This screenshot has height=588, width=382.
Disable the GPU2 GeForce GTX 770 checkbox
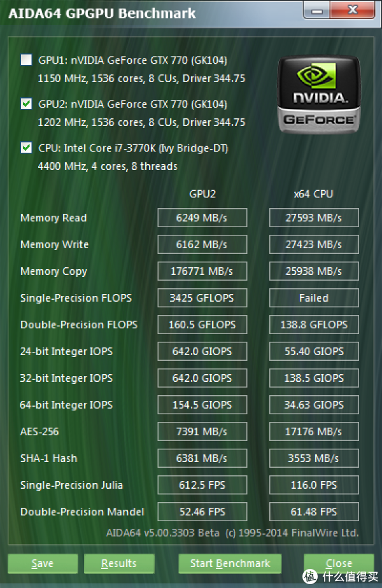[25, 103]
